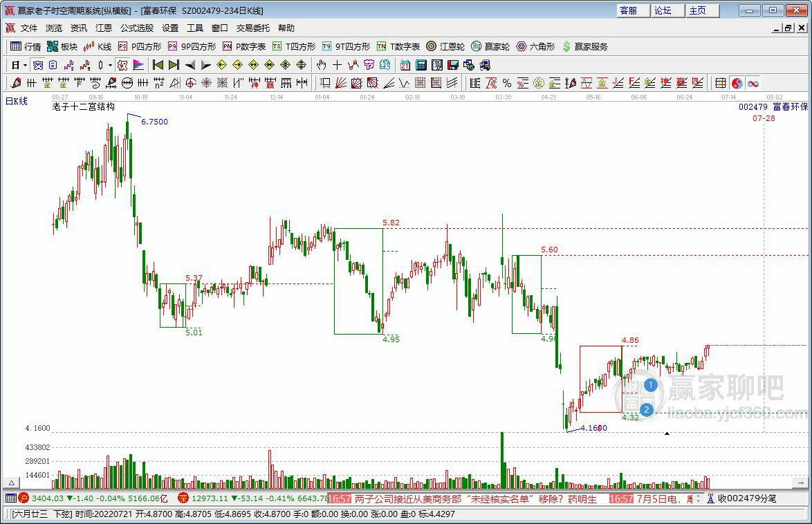Viewport: 812px width, 524px height.
Task: Open 赢家服务 services
Action: (x=584, y=46)
